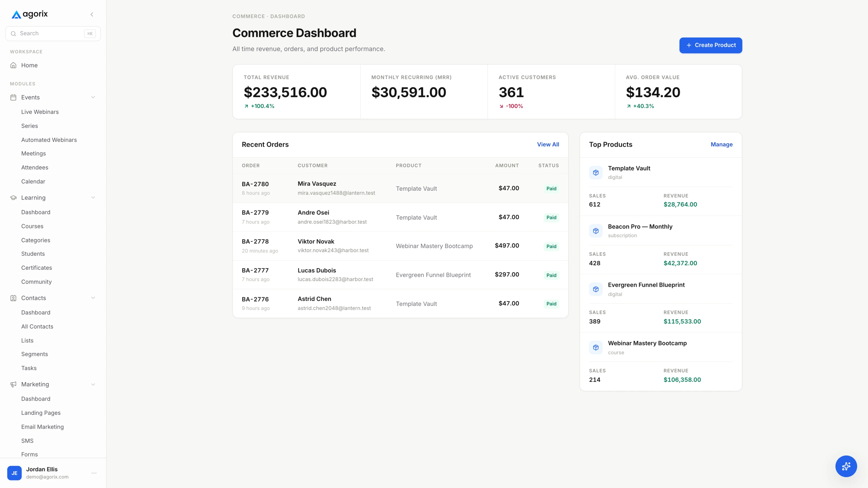Click Lucas Dubois customer name
Screen dimensions: 868x488
317,271
